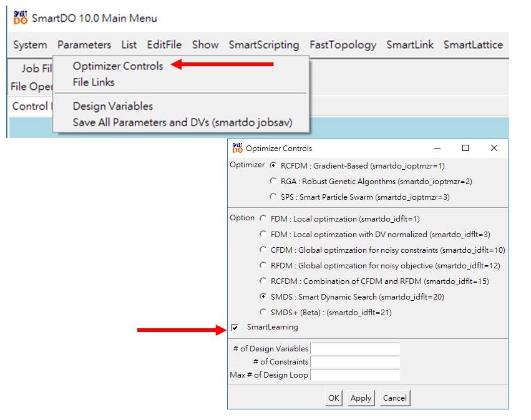Viewport: 531px width, 420px height.
Task: Maximize the Optimizer Controls window
Action: pyautogui.click(x=465, y=149)
